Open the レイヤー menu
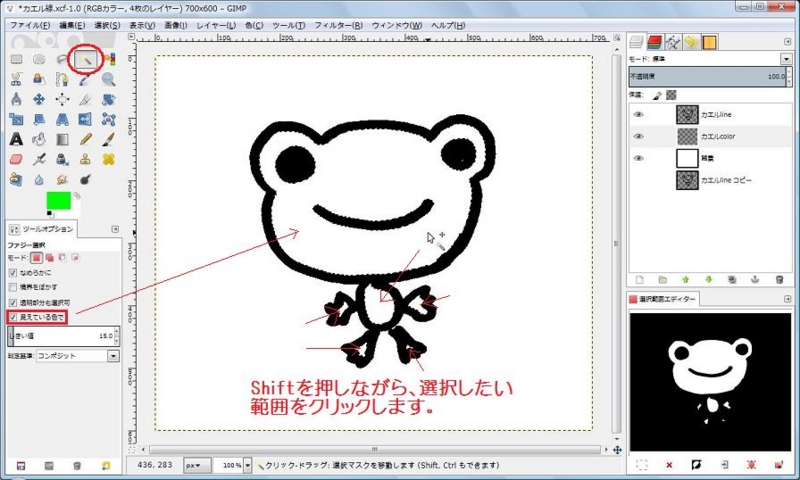800x480 pixels. (216, 25)
